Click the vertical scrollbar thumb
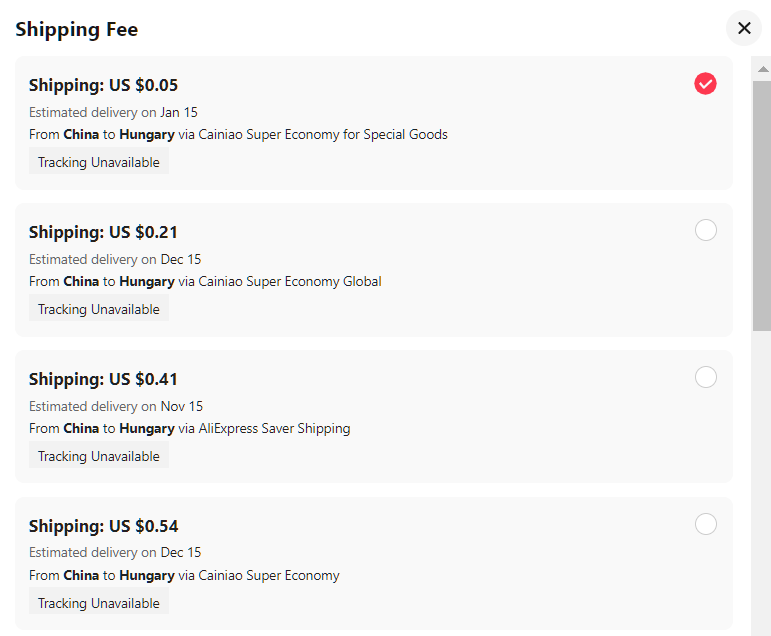 click(x=762, y=205)
